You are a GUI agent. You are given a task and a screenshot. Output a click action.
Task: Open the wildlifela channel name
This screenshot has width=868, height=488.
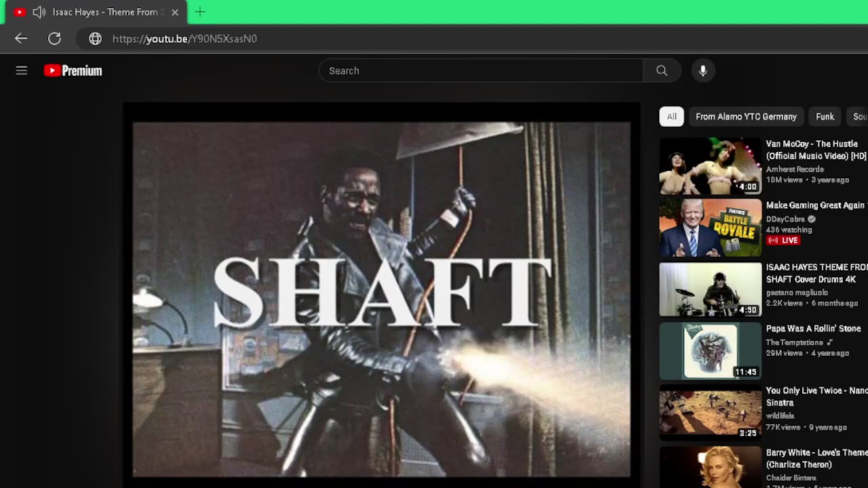(780, 416)
